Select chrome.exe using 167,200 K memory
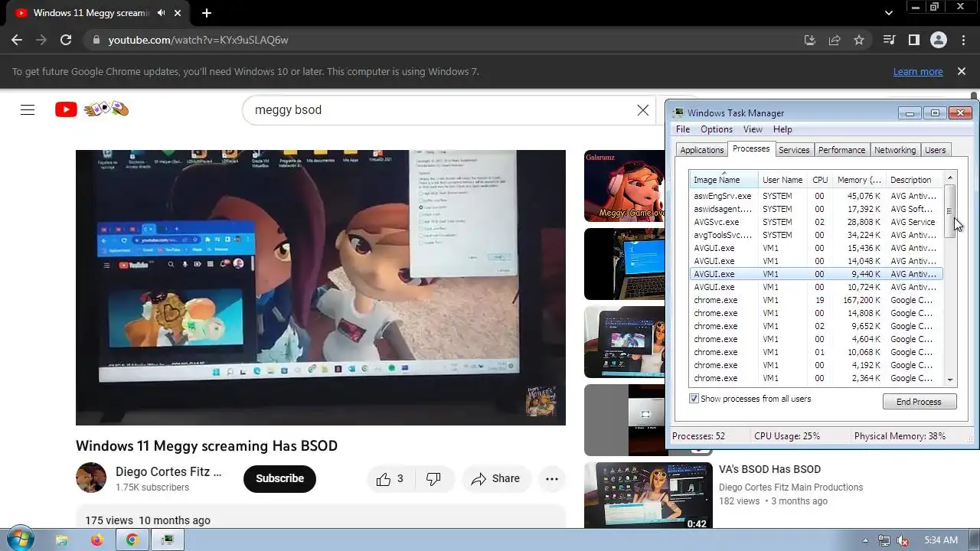 tap(815, 300)
